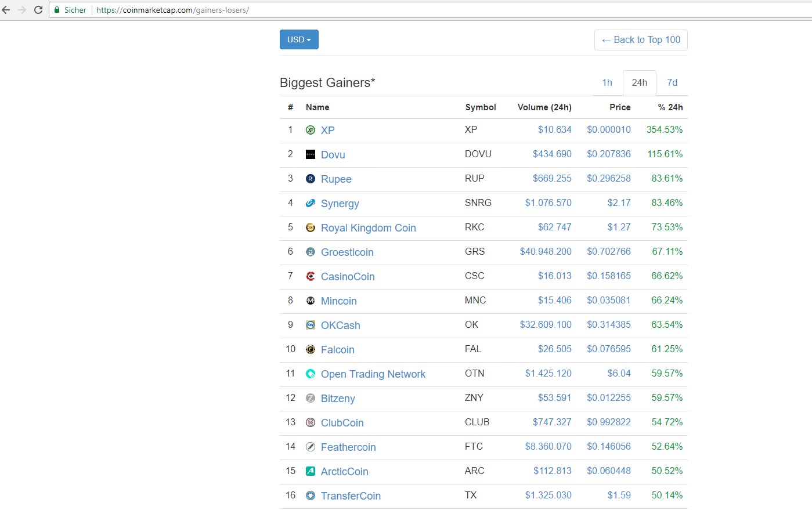Click the Price column header

[620, 107]
